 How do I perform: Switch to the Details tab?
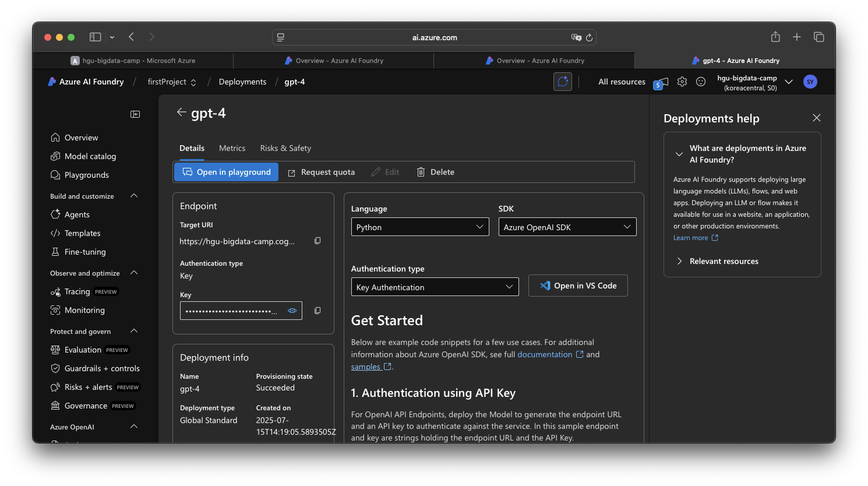[x=192, y=148]
